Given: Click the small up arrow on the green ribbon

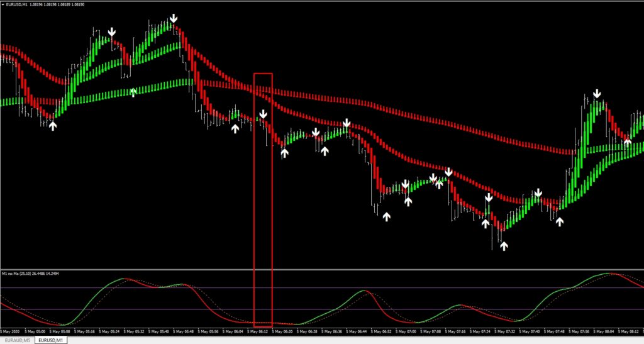Looking at the screenshot, I should pos(133,93).
